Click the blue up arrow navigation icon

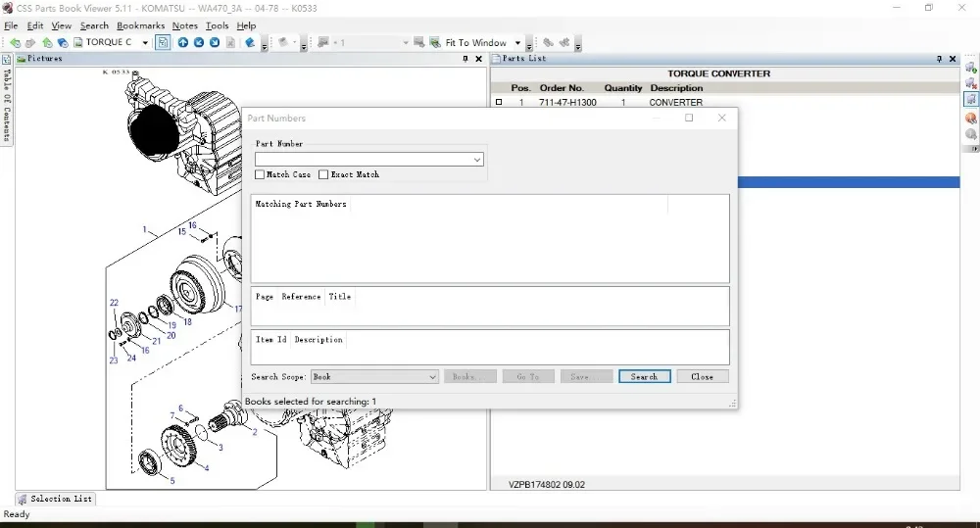(x=183, y=42)
